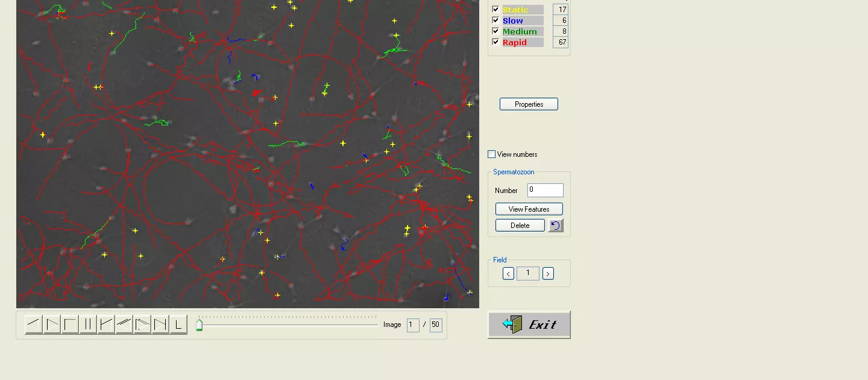This screenshot has width=868, height=380.
Task: Uncheck the Static tracks checkbox
Action: point(495,10)
